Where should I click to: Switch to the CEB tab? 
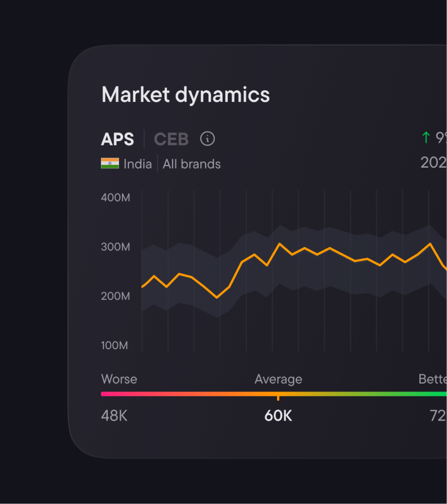[171, 139]
